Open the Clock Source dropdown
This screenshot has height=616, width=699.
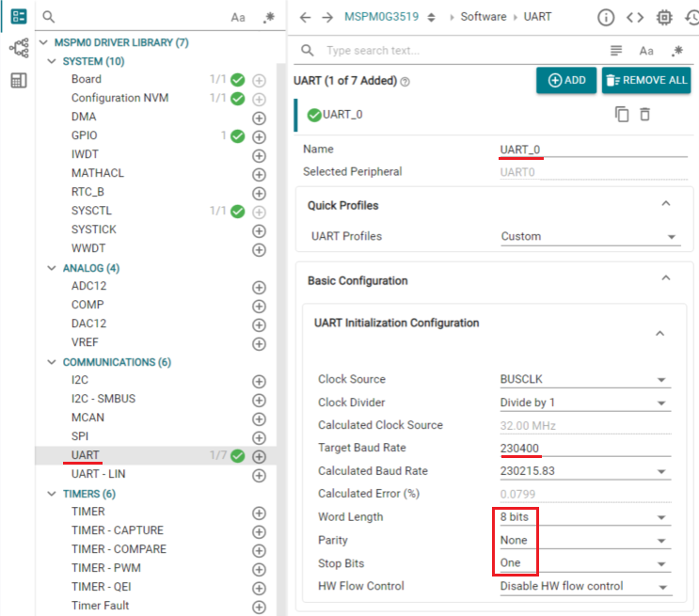[x=584, y=379]
